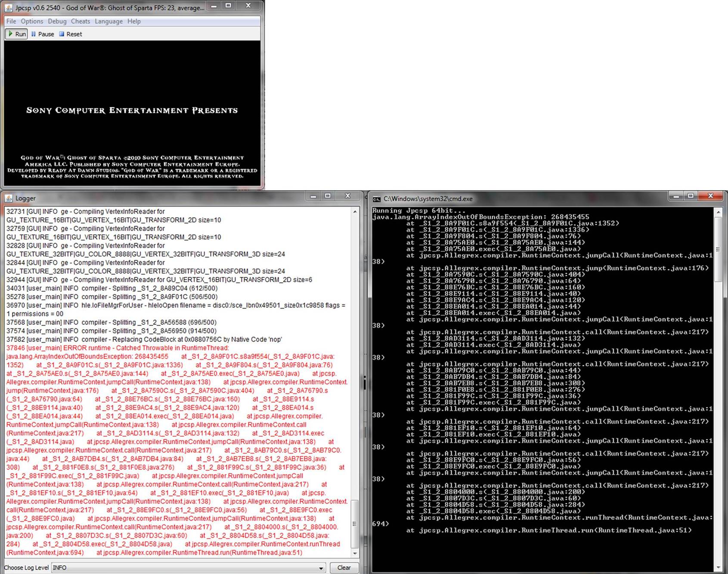Click the cmd.exe vertical scrollbar thumb
Viewport: 728px width, 574px height.
point(718,249)
